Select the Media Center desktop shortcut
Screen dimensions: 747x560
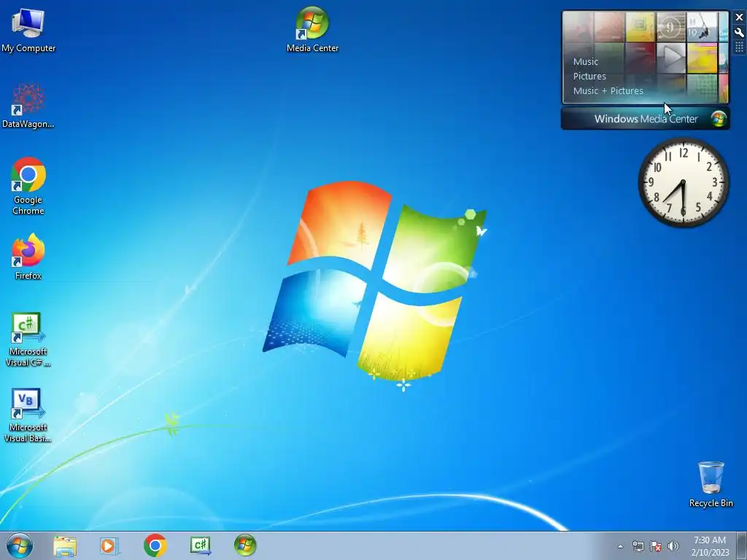[x=312, y=29]
